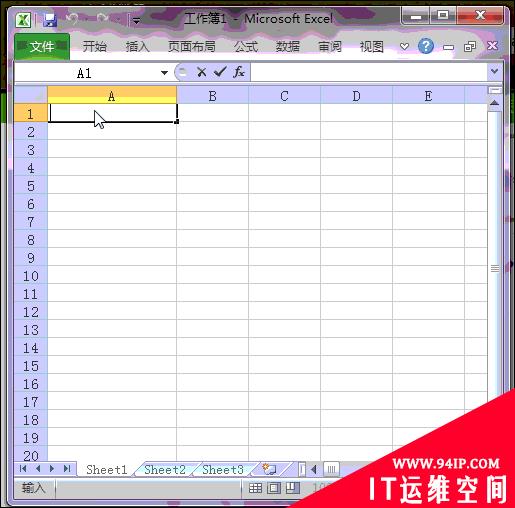Minimize the workbook window inside Excel
Image resolution: width=515 pixels, height=508 pixels.
(x=448, y=47)
